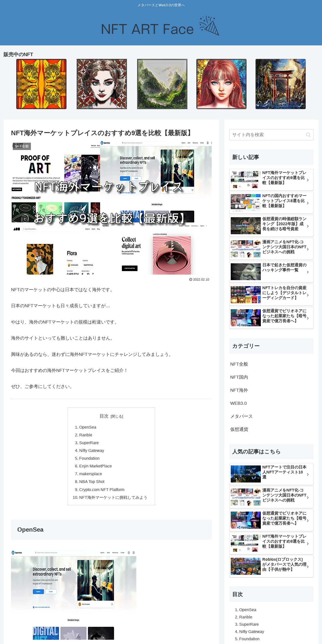
Task: Select the WEB3.0 category
Action: click(x=238, y=403)
